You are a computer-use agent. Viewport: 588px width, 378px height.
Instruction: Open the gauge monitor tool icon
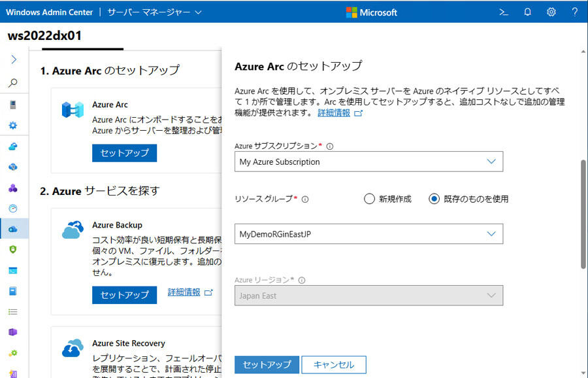point(13,209)
